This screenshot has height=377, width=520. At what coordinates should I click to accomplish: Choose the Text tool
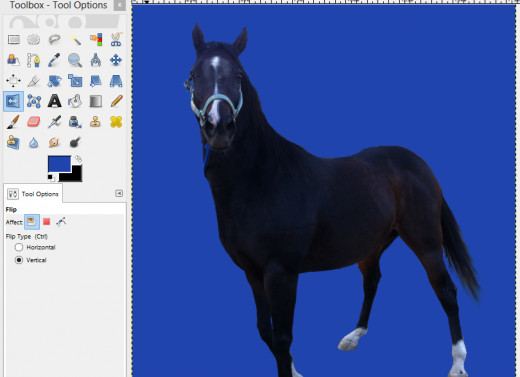(54, 101)
